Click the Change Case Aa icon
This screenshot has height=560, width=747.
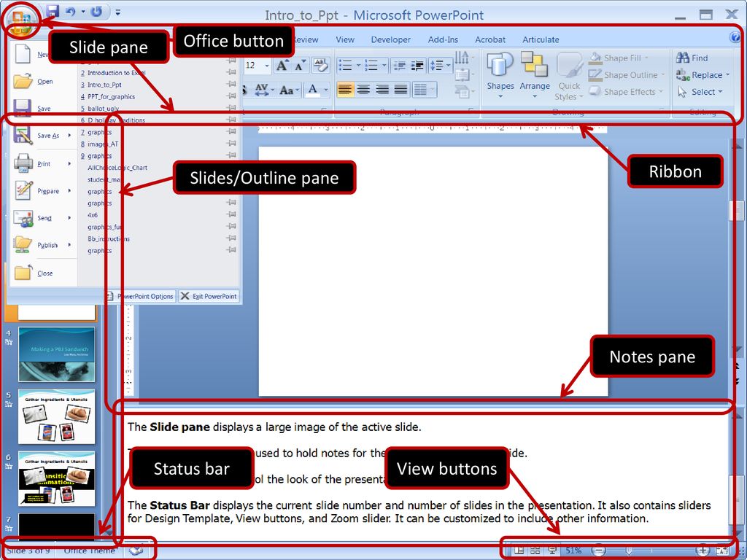(286, 90)
